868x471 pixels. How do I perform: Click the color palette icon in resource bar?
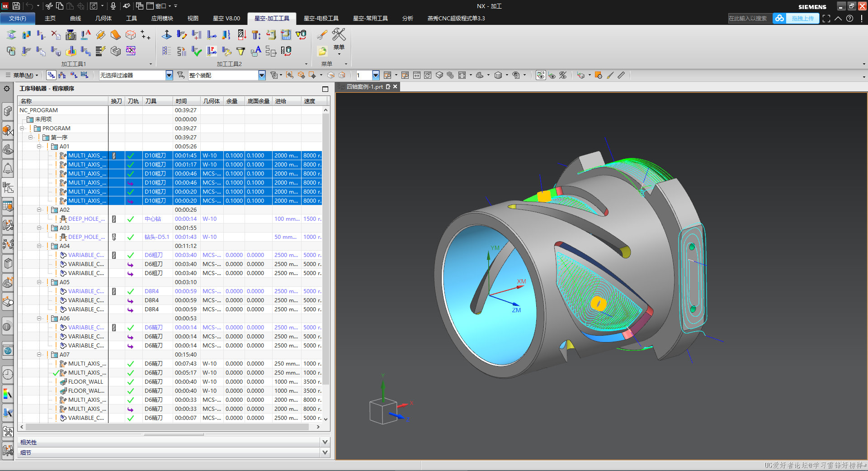(x=8, y=394)
